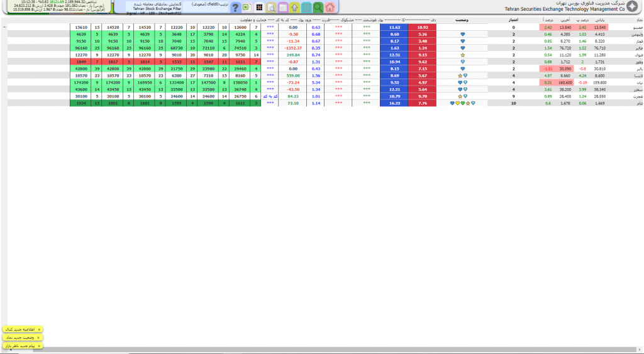This screenshot has height=354, width=644.
Task: Open the colored grid icon in toolbar
Action: [x=258, y=8]
